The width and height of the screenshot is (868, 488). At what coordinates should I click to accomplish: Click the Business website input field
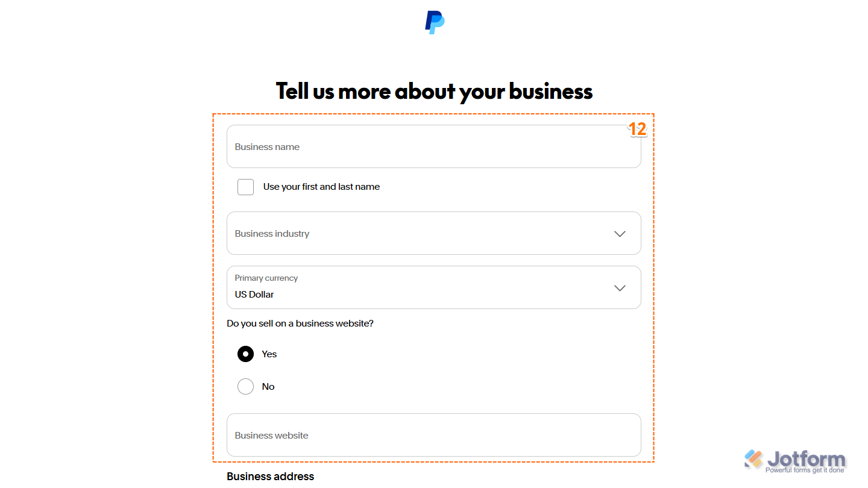(433, 435)
